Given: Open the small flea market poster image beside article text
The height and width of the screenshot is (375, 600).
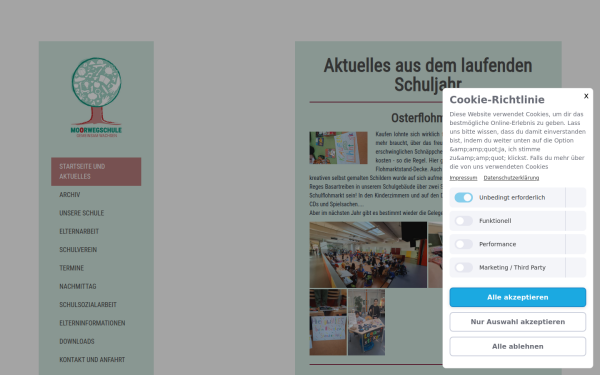Looking at the screenshot, I should click(x=338, y=148).
